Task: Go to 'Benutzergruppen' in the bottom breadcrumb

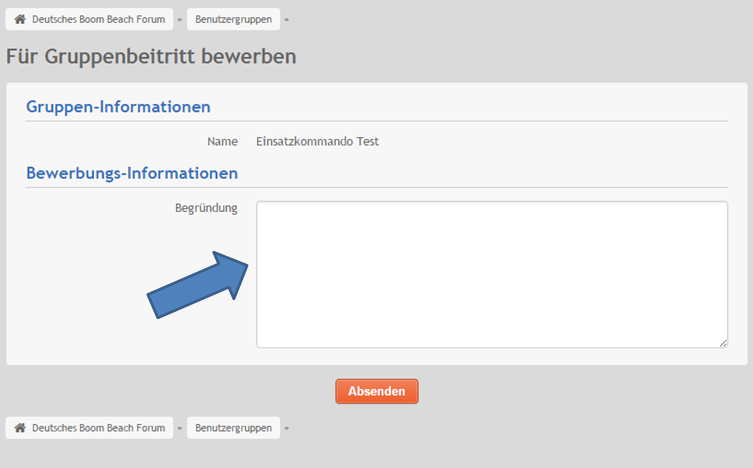Action: tap(233, 427)
